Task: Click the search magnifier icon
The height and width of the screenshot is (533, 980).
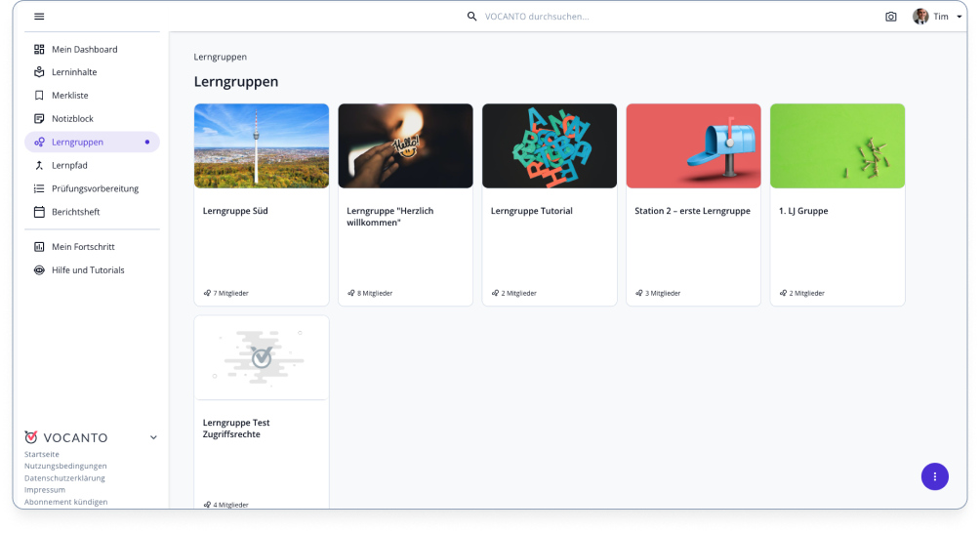Action: (472, 17)
